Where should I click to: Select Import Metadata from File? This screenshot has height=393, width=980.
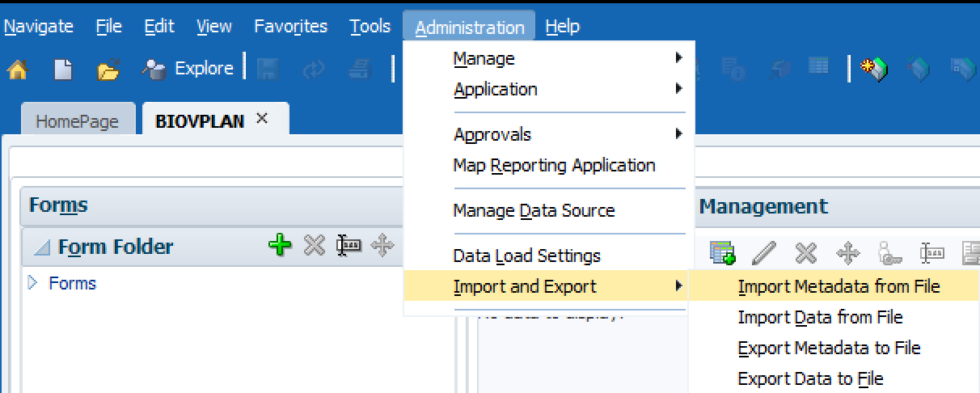coord(838,286)
